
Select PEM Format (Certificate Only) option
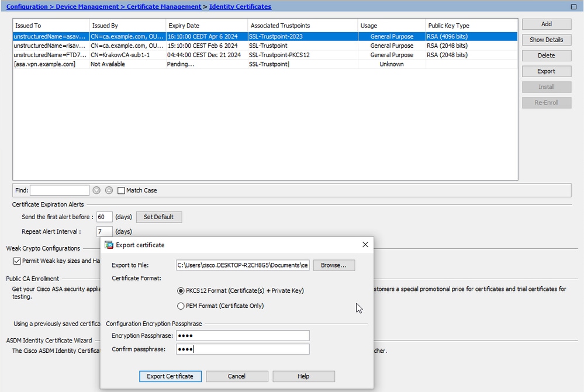pyautogui.click(x=181, y=306)
